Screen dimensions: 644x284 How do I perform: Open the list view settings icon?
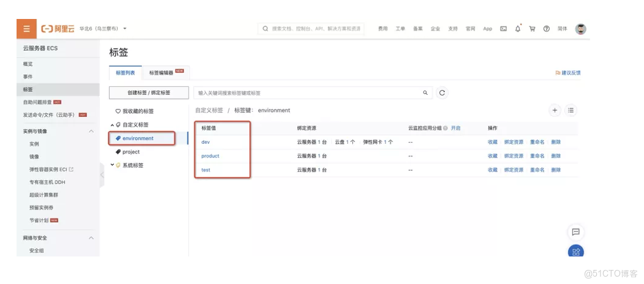tap(571, 110)
